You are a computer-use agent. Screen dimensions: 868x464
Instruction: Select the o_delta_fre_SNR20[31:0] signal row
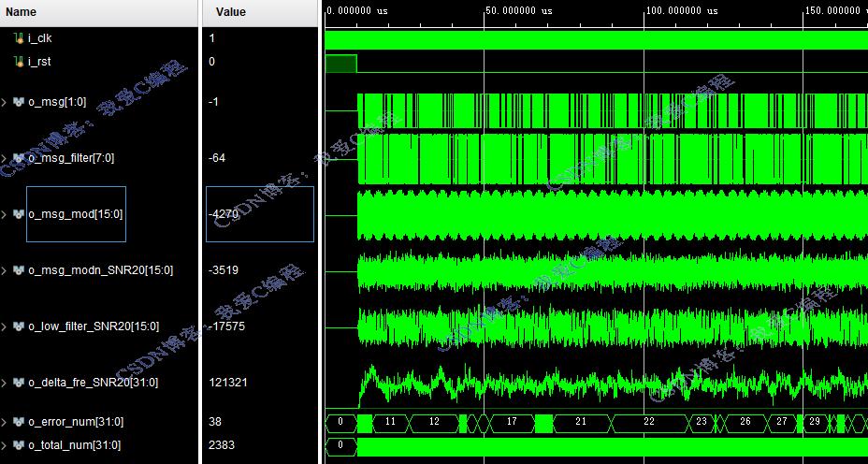[x=98, y=383]
